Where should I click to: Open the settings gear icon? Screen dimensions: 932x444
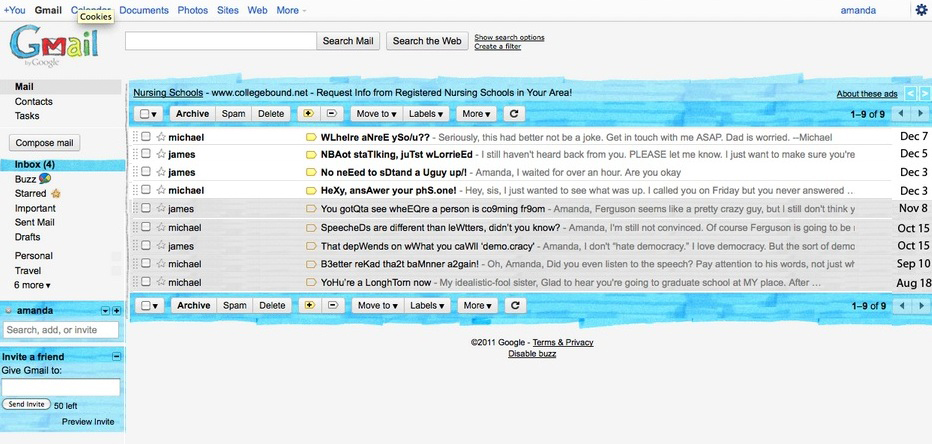921,10
